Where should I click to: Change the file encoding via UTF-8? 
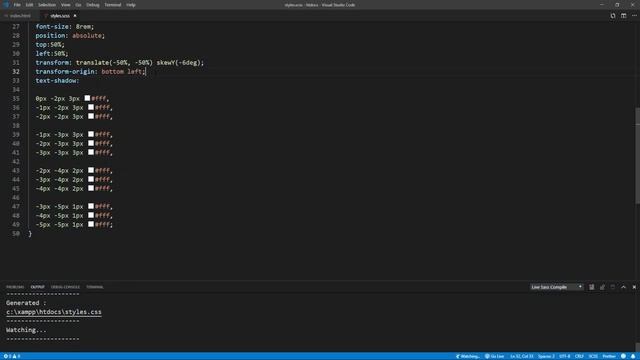(x=565, y=356)
